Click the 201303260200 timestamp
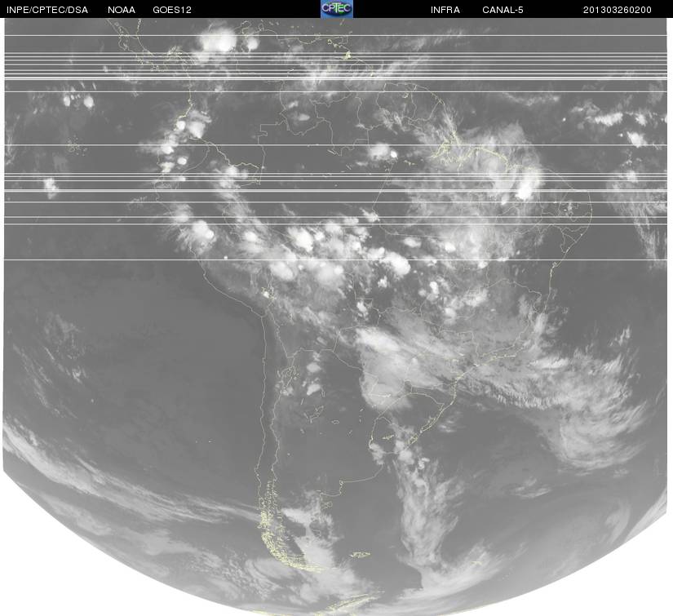This screenshot has width=673, height=616. 618,10
